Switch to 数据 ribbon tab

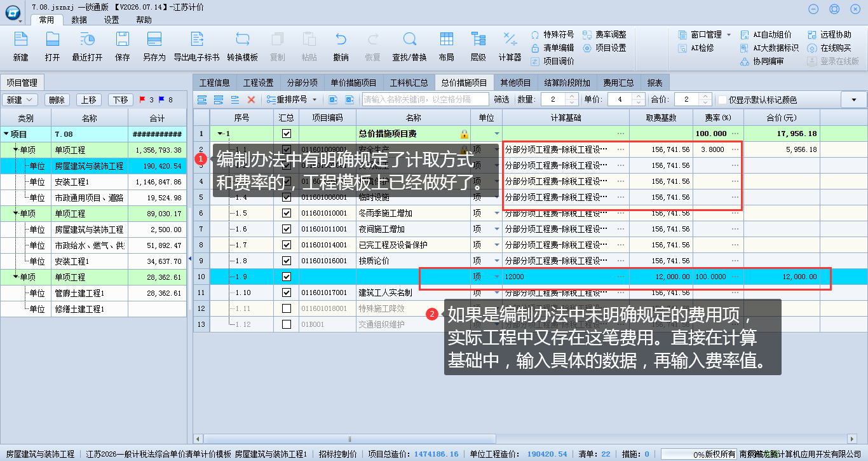tap(79, 20)
